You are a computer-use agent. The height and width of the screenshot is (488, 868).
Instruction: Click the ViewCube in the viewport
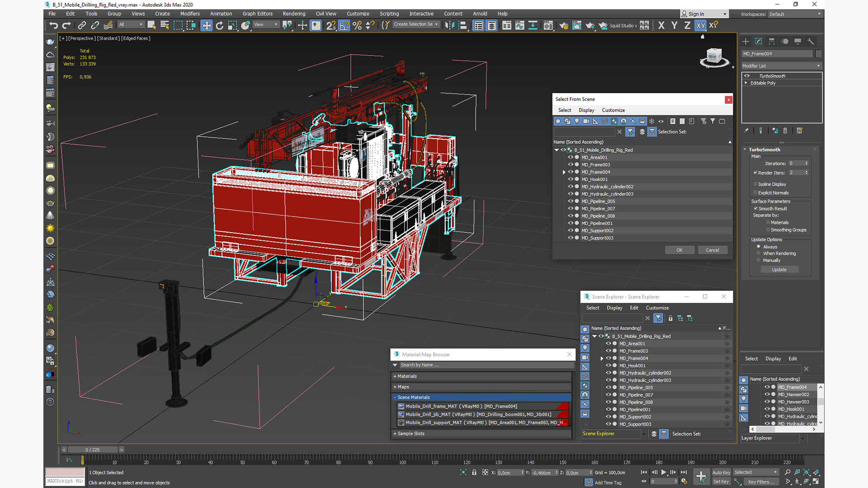(714, 56)
